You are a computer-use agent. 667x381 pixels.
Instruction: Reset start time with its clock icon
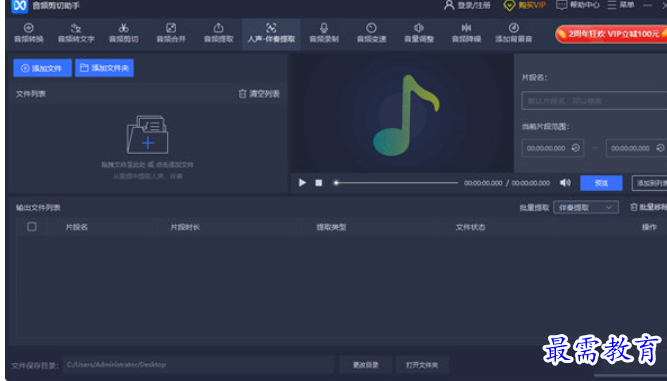pyautogui.click(x=576, y=148)
